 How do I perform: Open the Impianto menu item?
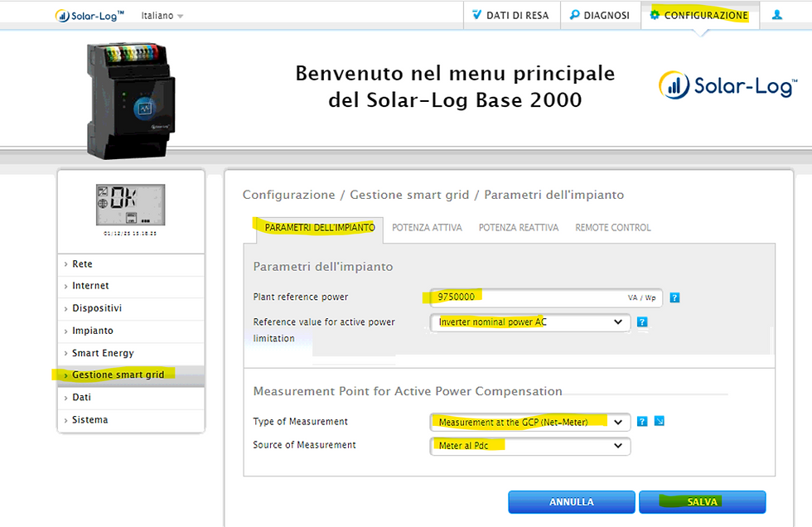point(131,331)
